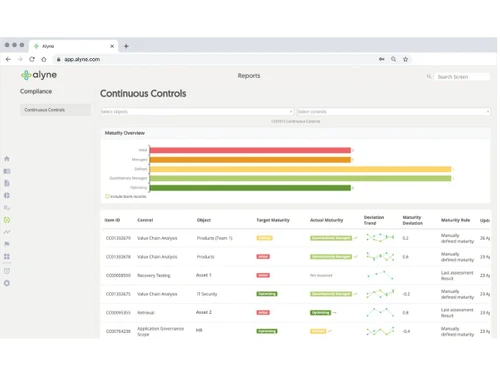Select Continuous Controls in Compliance menu
Screen dimensions: 500x375
pos(55,110)
